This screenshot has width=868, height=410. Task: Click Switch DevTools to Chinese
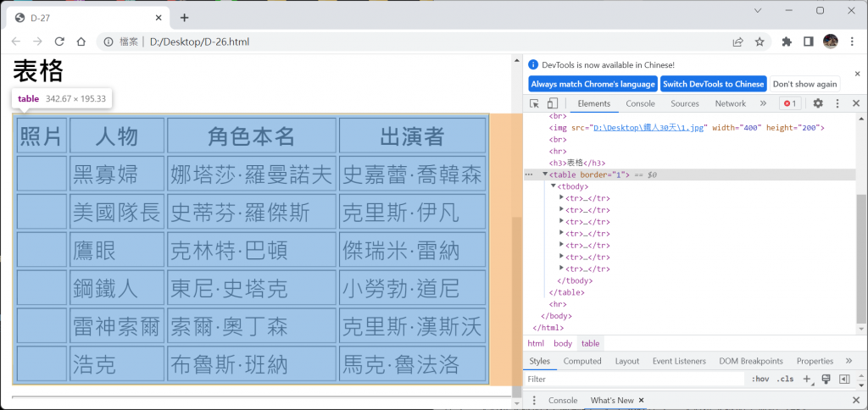(x=714, y=84)
